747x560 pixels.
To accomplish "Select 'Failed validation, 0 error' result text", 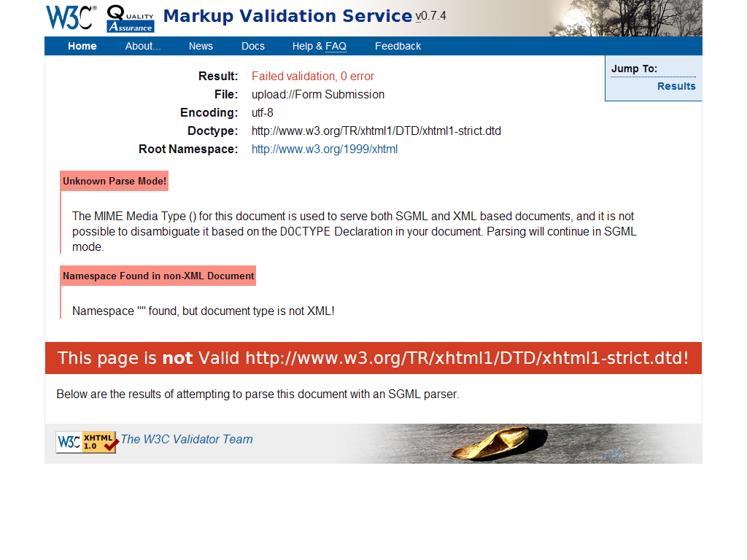I will click(x=313, y=76).
